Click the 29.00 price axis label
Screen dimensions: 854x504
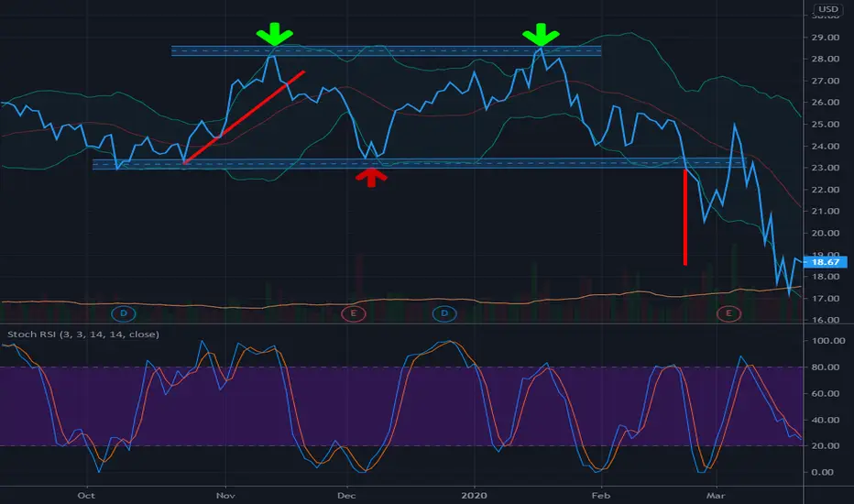pyautogui.click(x=825, y=37)
